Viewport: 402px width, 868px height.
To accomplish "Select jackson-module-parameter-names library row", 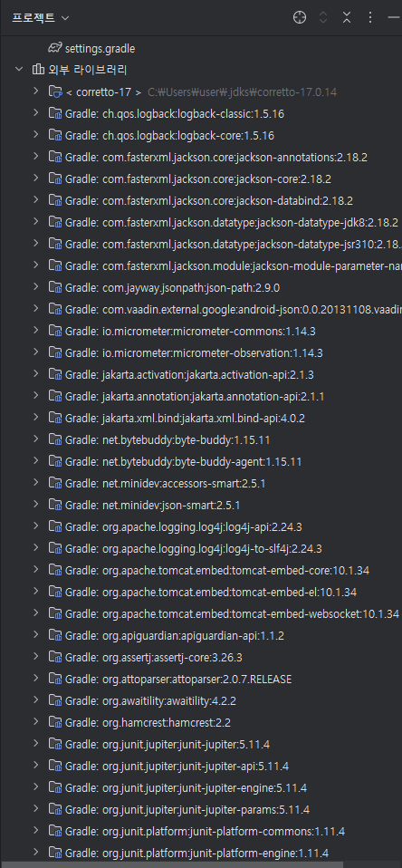I will [201, 265].
